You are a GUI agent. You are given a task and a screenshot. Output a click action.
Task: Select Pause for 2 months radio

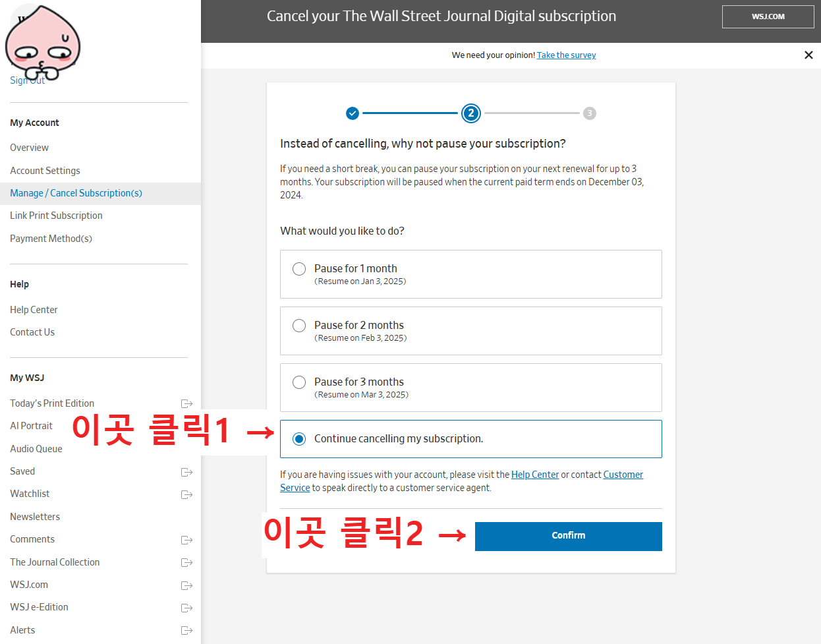299,326
